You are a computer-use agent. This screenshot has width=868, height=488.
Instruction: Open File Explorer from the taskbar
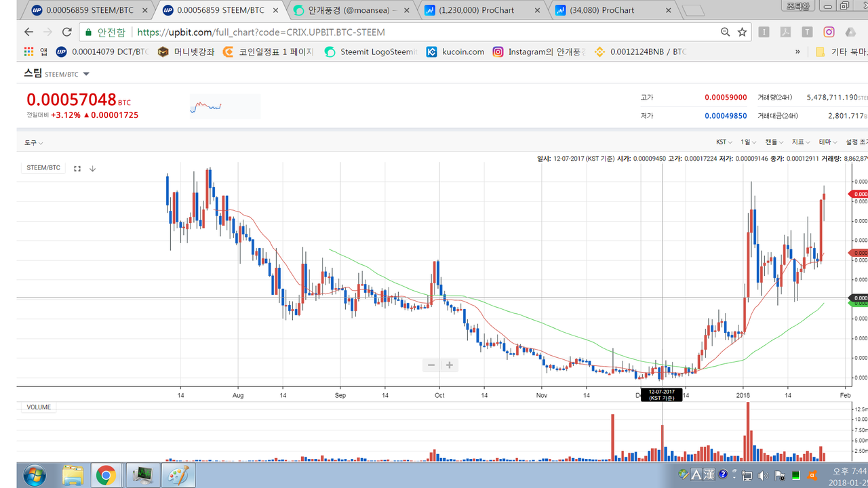click(x=73, y=475)
